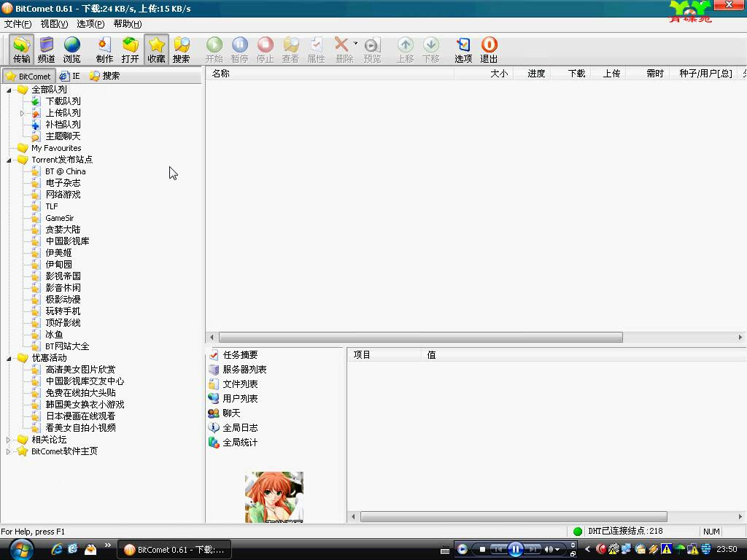Open the My Favourites folder

pos(56,148)
